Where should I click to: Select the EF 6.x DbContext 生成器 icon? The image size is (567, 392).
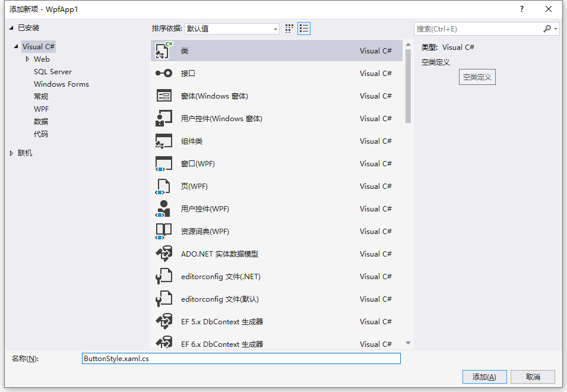(164, 342)
